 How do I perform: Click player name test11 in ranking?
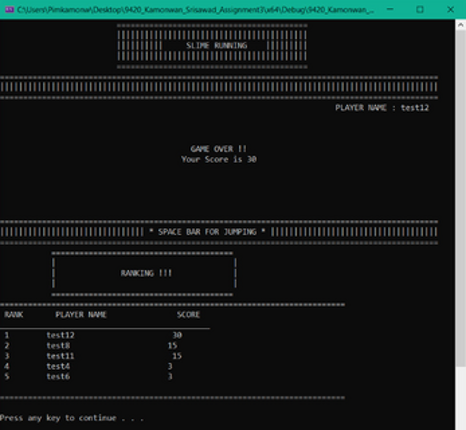60,356
